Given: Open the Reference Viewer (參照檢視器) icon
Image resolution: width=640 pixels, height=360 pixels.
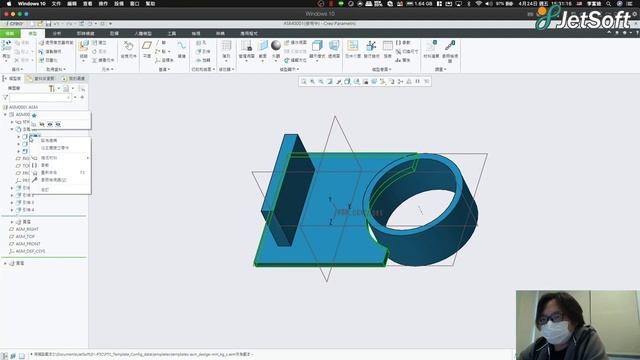Looking at the screenshot, I should [450, 46].
